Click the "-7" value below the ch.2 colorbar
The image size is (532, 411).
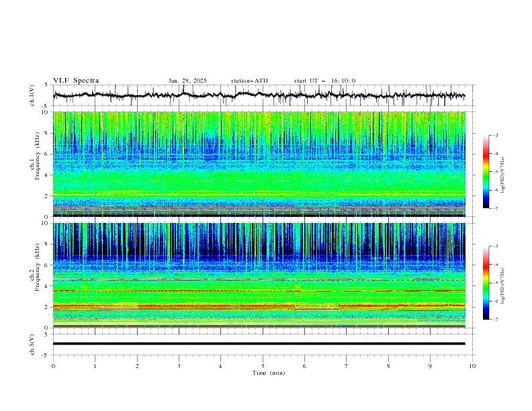495,320
